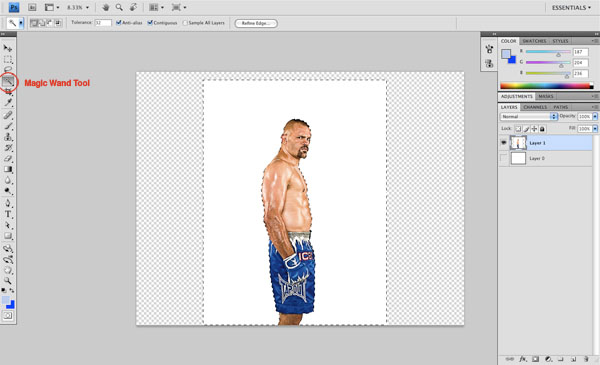Select the History Brush tool
This screenshot has height=365, width=600.
(x=8, y=148)
